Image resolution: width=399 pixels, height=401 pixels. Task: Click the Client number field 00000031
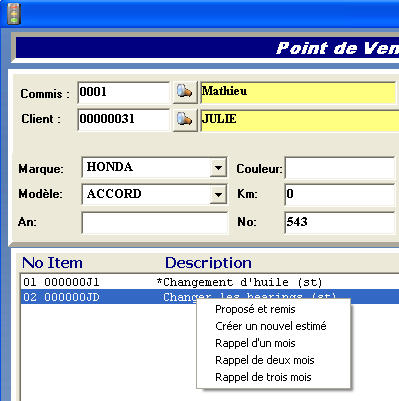[124, 119]
